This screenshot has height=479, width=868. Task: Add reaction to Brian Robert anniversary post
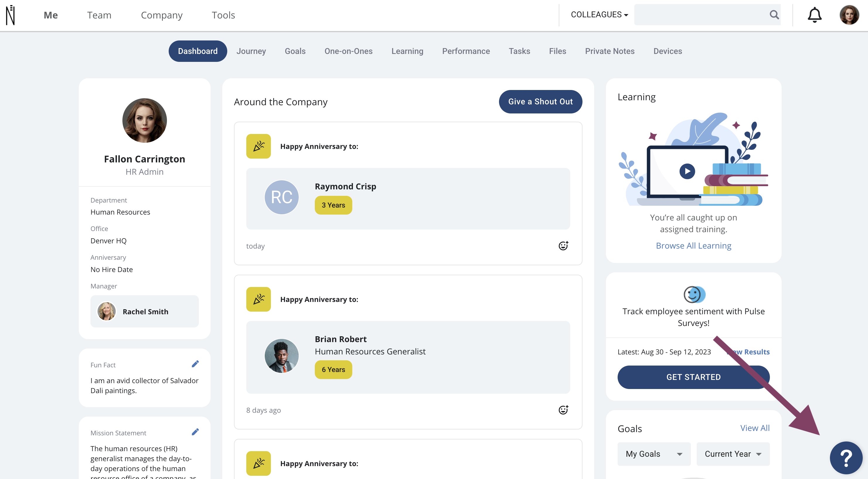tap(563, 410)
